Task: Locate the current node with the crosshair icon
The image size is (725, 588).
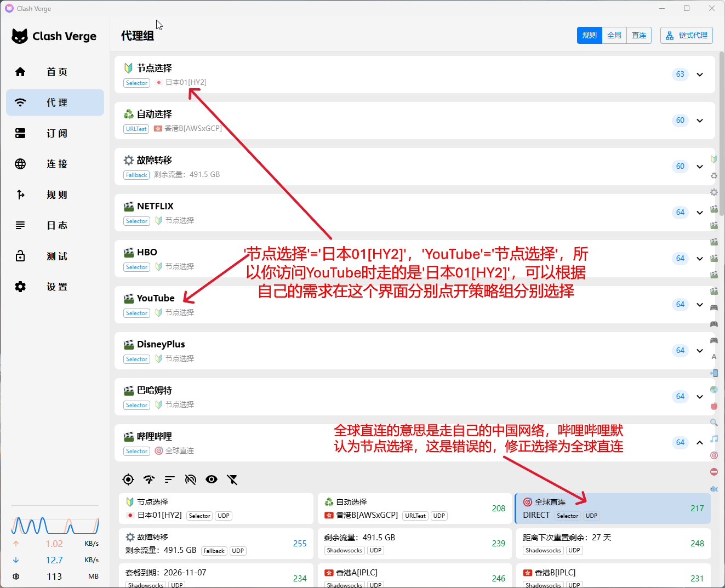Action: [128, 479]
